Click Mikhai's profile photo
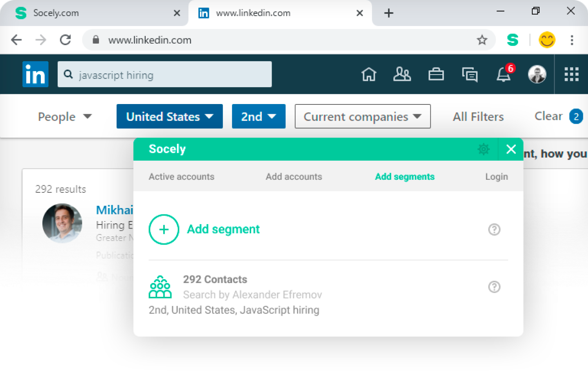The image size is (588, 371). (x=62, y=223)
